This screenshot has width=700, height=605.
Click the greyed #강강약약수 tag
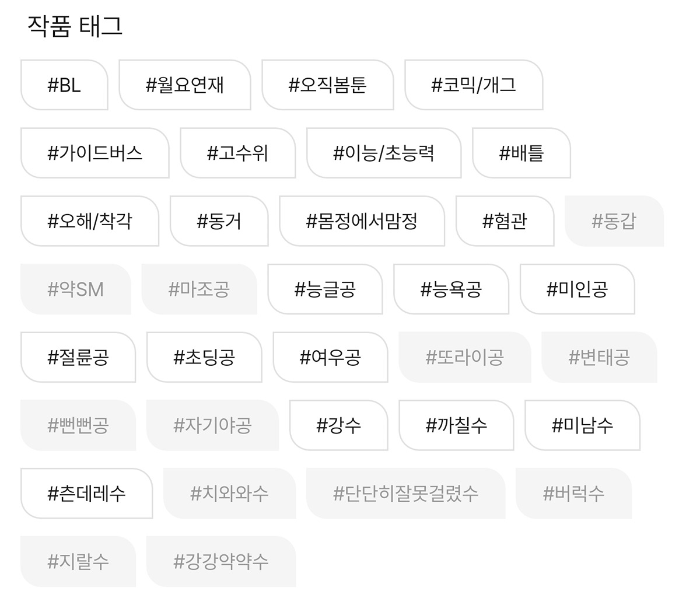point(221,561)
